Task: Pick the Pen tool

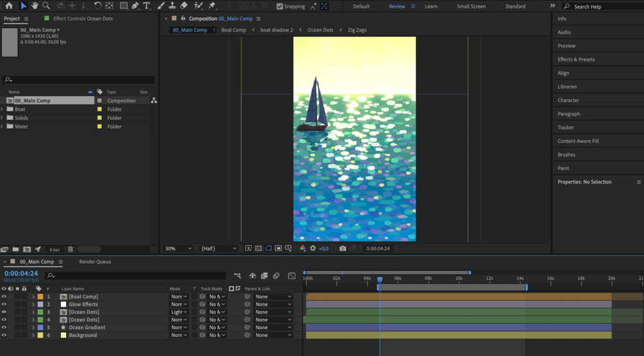Action: point(135,6)
